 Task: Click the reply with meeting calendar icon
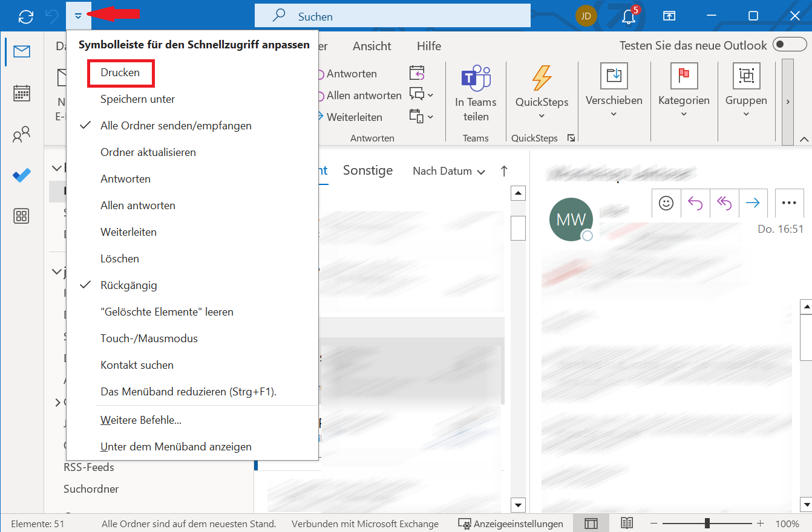pyautogui.click(x=417, y=73)
